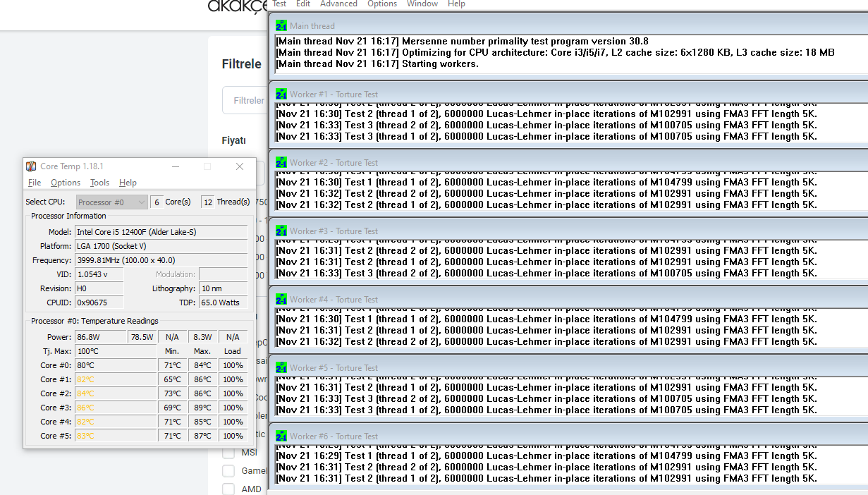Click the Tj. Max value '100°C'
The height and width of the screenshot is (495, 868).
[116, 351]
